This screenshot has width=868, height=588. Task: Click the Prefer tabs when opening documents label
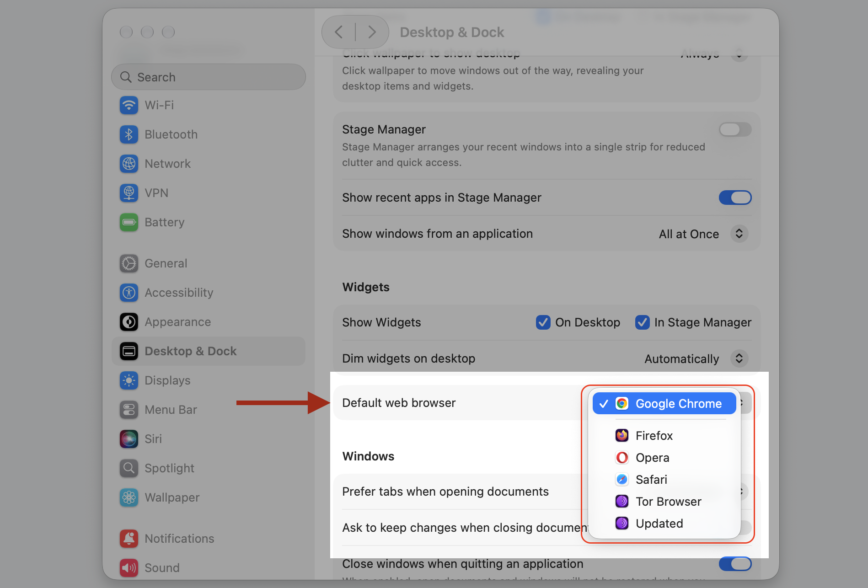[x=445, y=492]
